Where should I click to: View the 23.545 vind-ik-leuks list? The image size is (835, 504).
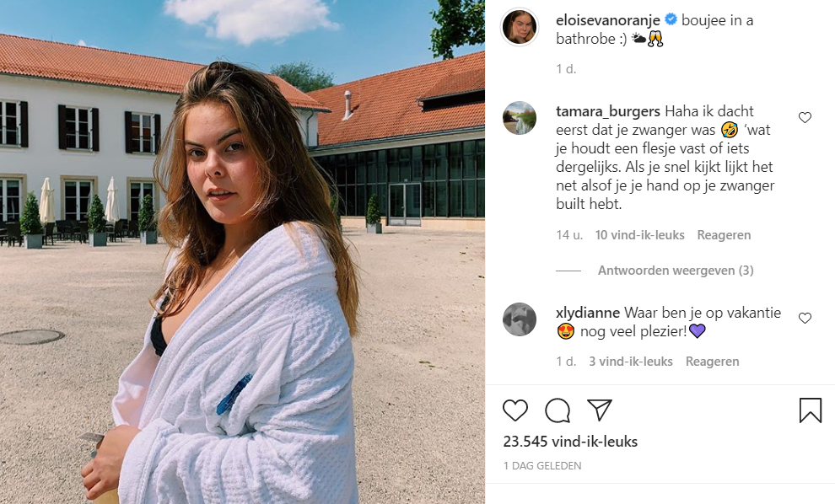pyautogui.click(x=570, y=441)
